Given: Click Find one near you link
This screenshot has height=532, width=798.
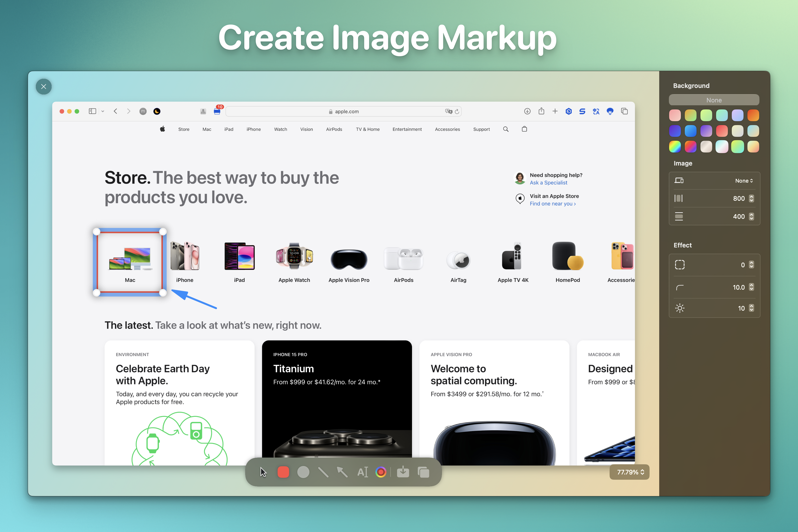Looking at the screenshot, I should (553, 204).
